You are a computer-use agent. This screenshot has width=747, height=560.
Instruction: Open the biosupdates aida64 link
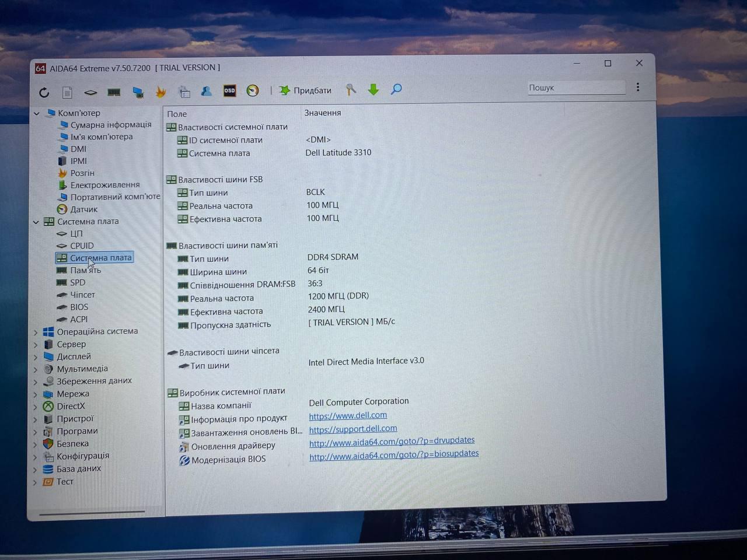(x=394, y=455)
